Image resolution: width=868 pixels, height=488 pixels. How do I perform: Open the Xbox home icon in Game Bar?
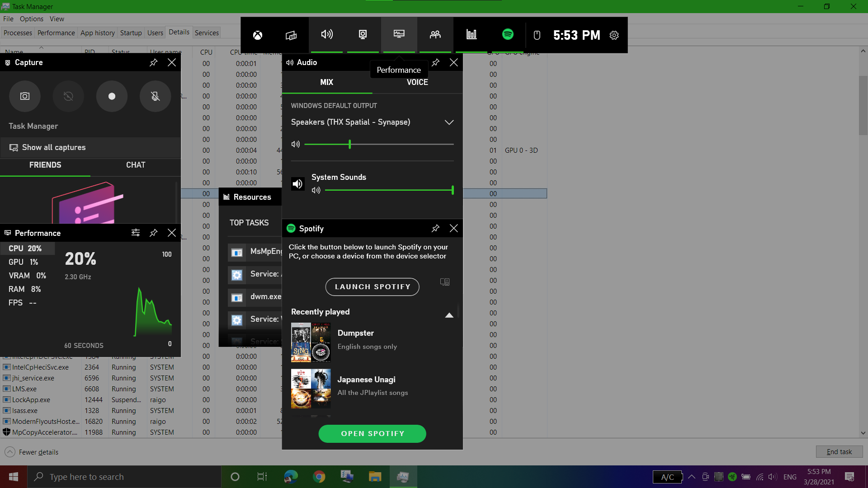click(258, 35)
